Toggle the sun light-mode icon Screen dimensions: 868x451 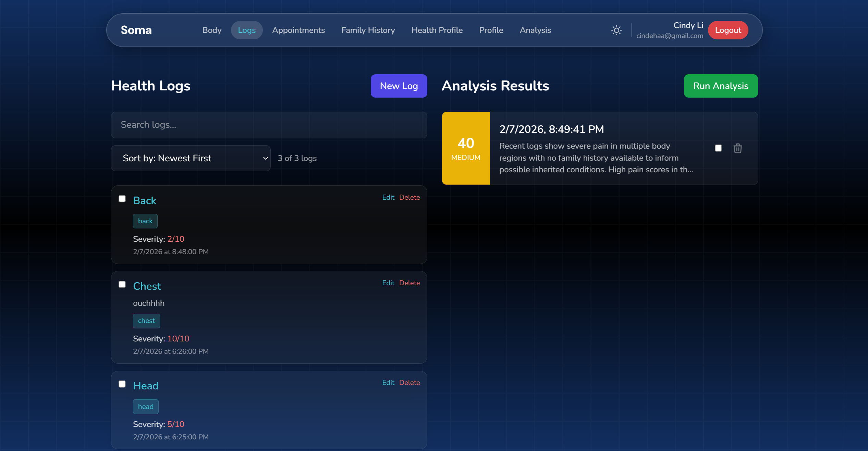(x=616, y=30)
